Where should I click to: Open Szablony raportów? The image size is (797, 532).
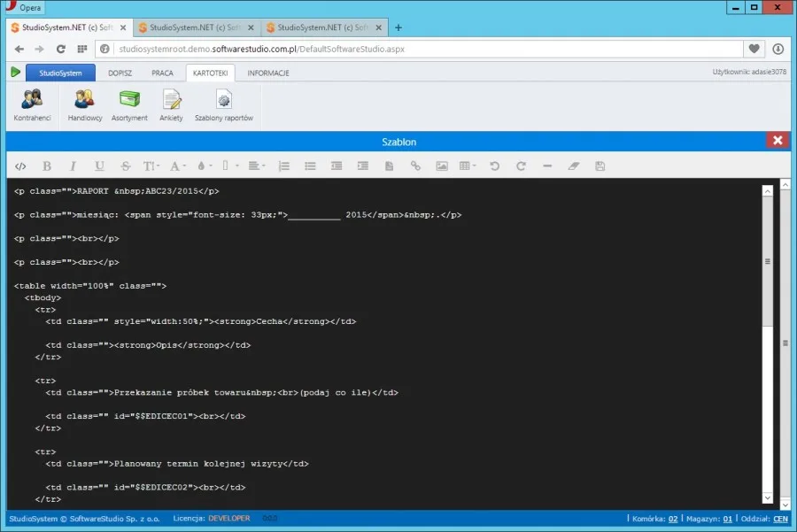(224, 105)
